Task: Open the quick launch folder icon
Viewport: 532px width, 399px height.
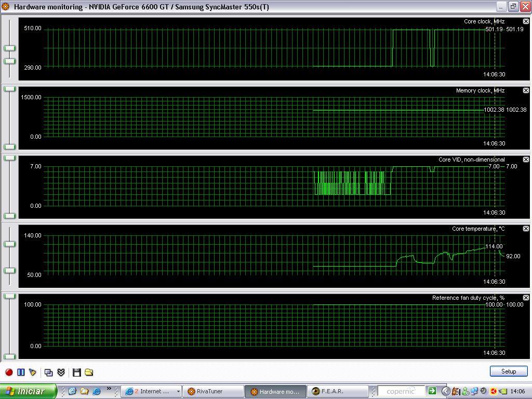Action: [x=85, y=391]
